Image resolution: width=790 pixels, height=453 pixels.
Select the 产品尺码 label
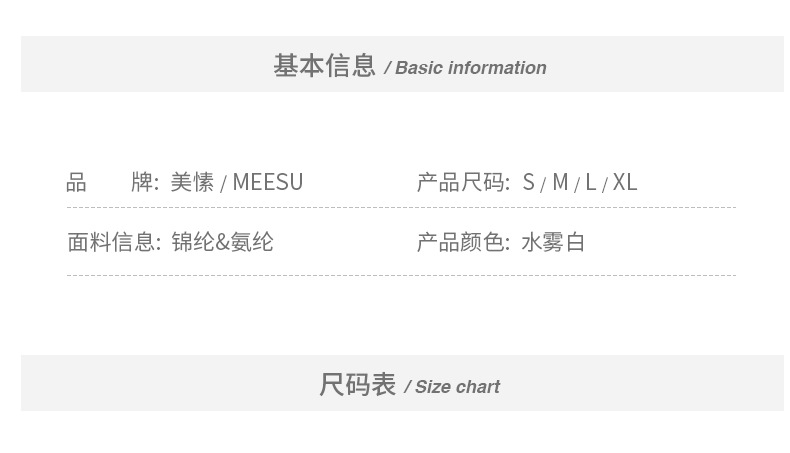coord(462,182)
